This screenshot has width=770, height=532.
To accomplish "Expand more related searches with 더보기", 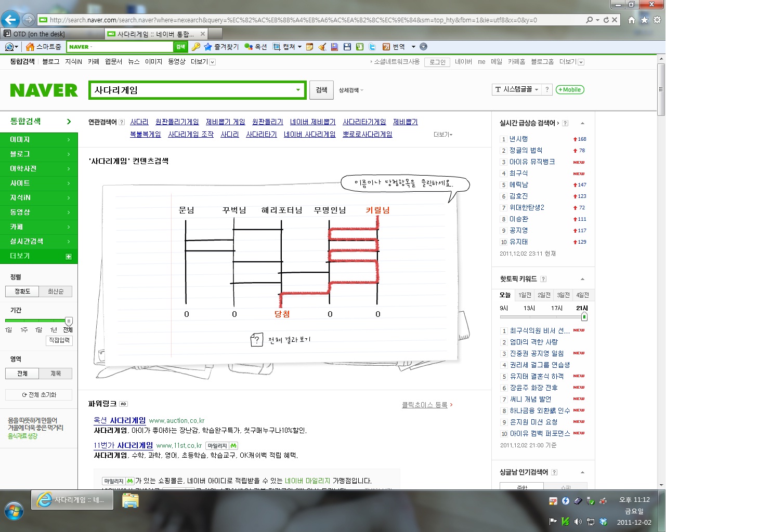I will (x=443, y=135).
